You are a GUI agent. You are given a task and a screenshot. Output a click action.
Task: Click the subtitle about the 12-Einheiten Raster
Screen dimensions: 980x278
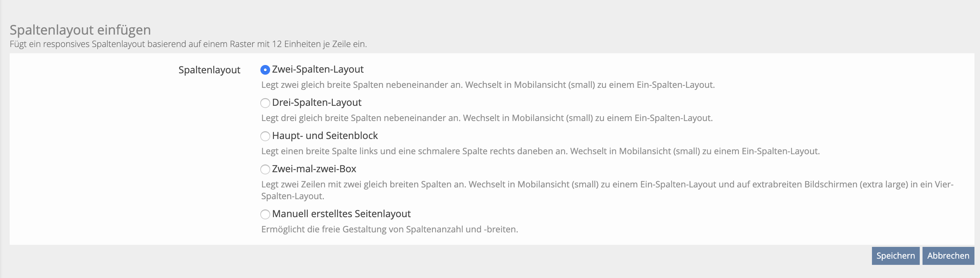pyautogui.click(x=188, y=44)
